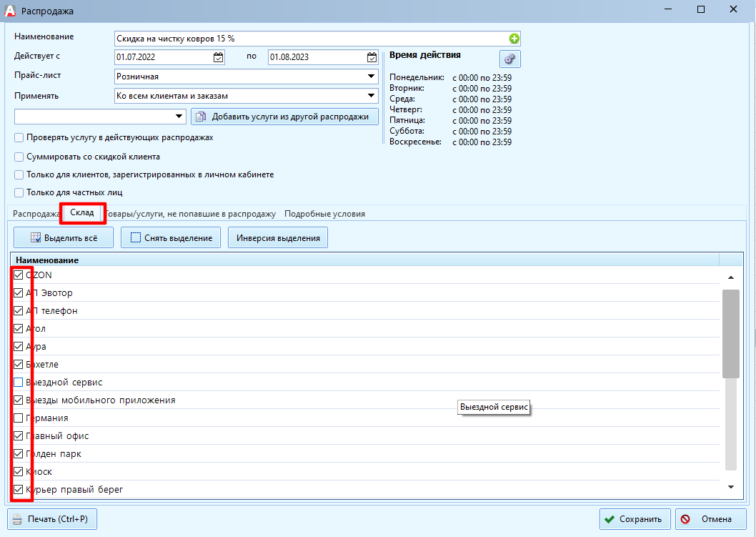The height and width of the screenshot is (537, 756).
Task: Switch to Подробные условия tab
Action: [324, 214]
